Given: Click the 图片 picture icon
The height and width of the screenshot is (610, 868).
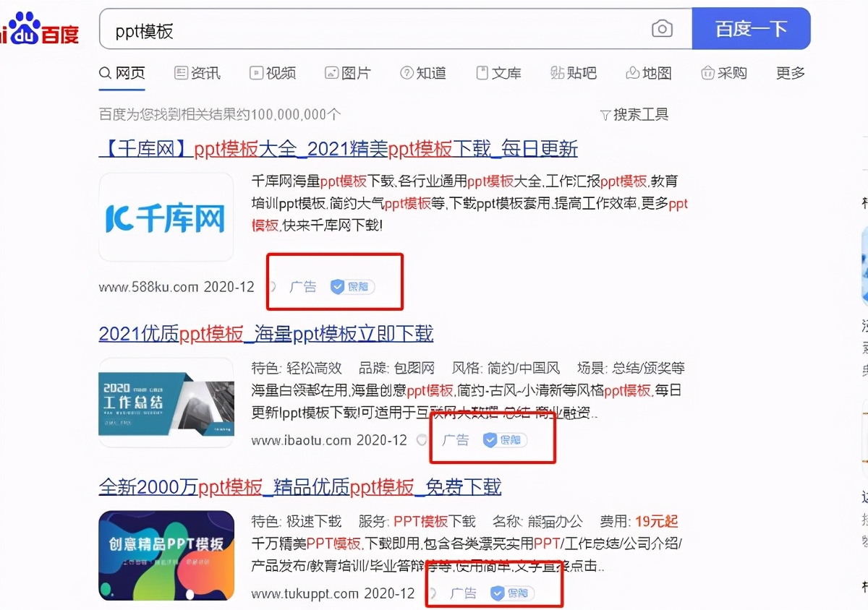Looking at the screenshot, I should tap(331, 73).
